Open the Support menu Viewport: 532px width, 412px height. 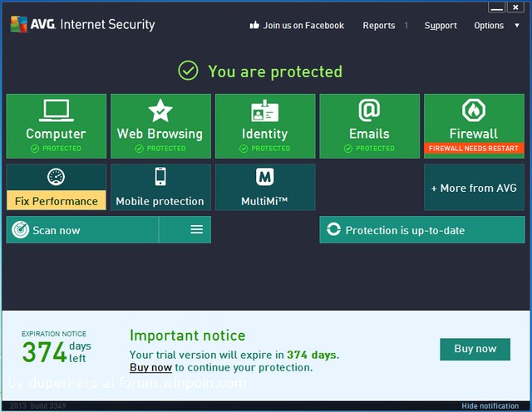coord(441,26)
